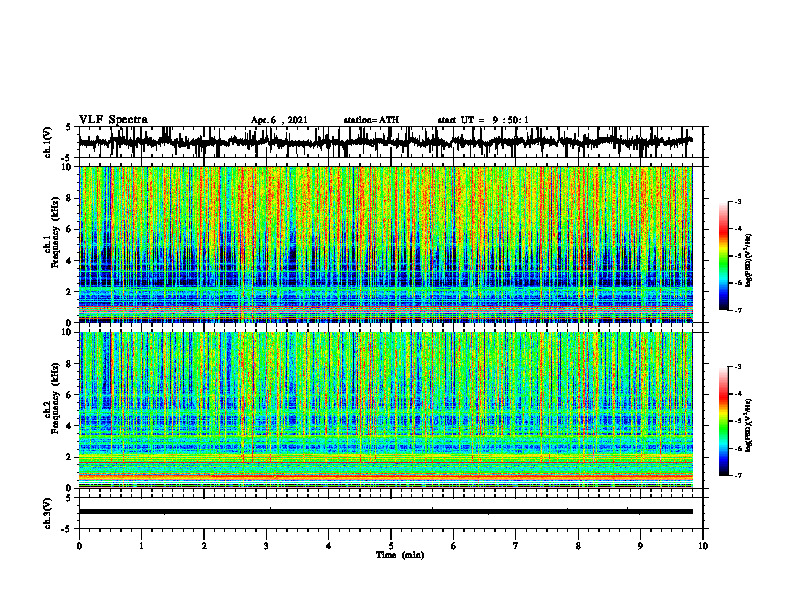This screenshot has height=612, width=792.
Task: Click the ch.2 spectrogram '4' kHz tick label
Action: coord(70,426)
